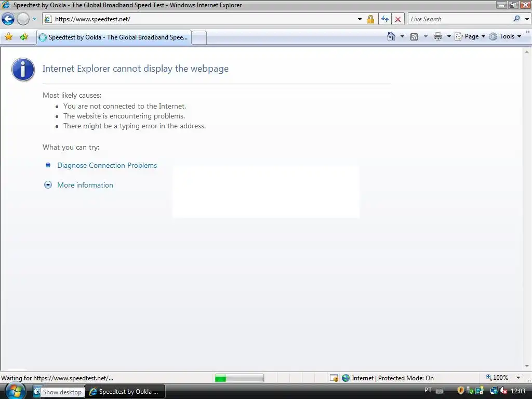Click the page loading progress bar
Screen dimensions: 532x399
coord(239,378)
